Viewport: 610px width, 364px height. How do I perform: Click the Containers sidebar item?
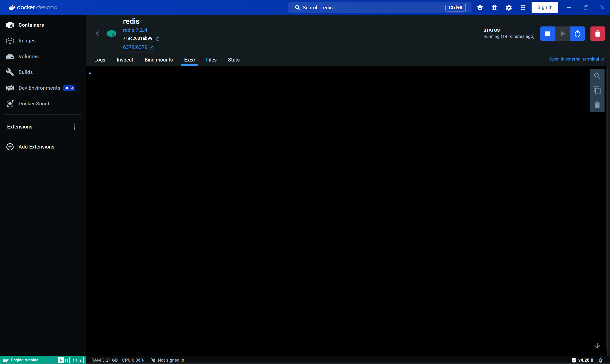[x=31, y=25]
